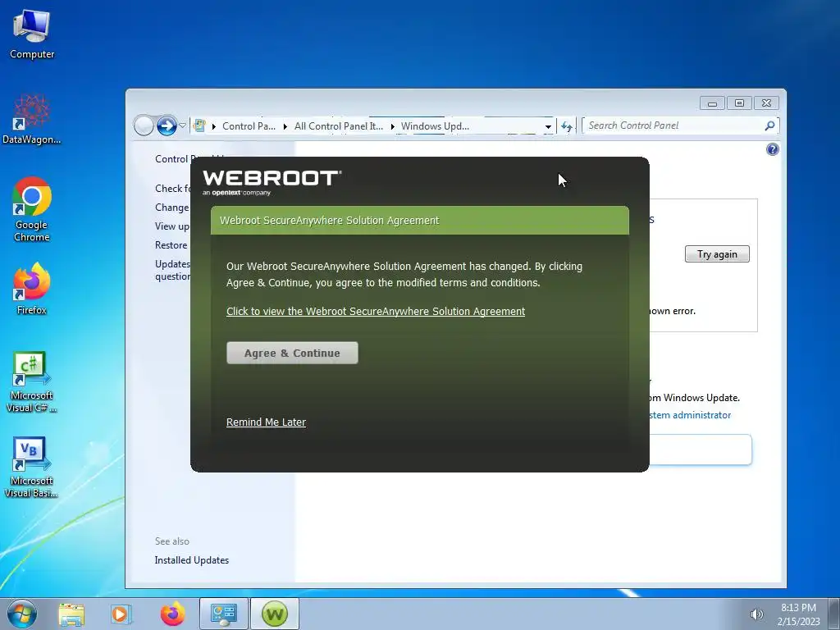Image resolution: width=840 pixels, height=630 pixels.
Task: Open Microsoft Visual C# desktop shortcut
Action: tap(32, 382)
